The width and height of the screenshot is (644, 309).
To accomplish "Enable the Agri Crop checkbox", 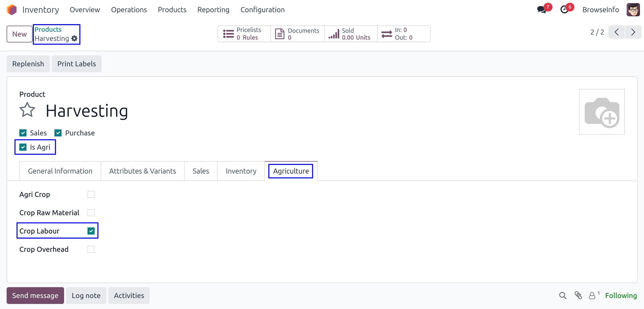I will [x=91, y=194].
